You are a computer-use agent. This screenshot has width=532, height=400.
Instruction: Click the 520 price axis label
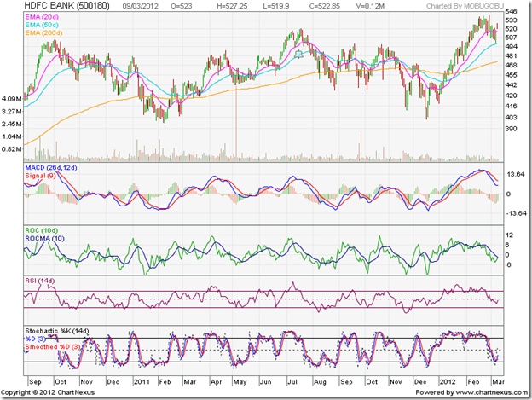[511, 29]
